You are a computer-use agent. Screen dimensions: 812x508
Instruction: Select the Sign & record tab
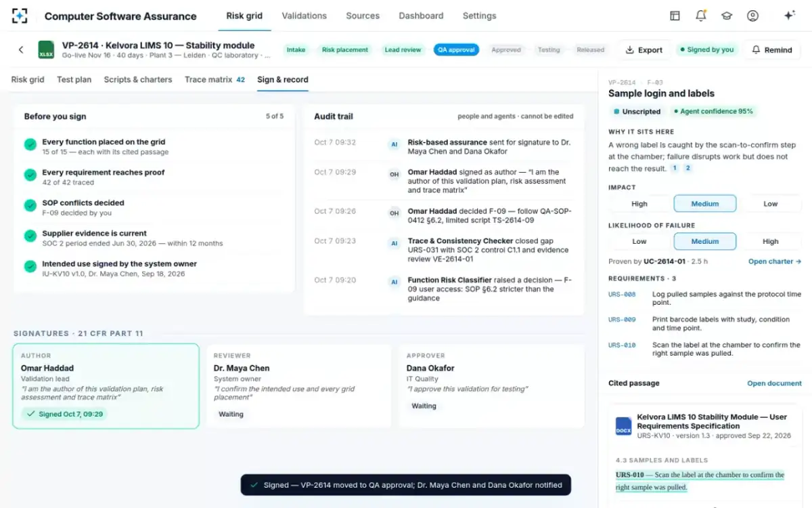click(283, 79)
